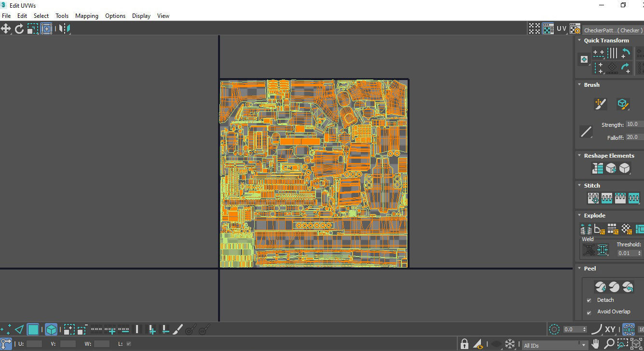Image resolution: width=644 pixels, height=351 pixels.
Task: Click the W coordinate input field
Action: (x=102, y=344)
